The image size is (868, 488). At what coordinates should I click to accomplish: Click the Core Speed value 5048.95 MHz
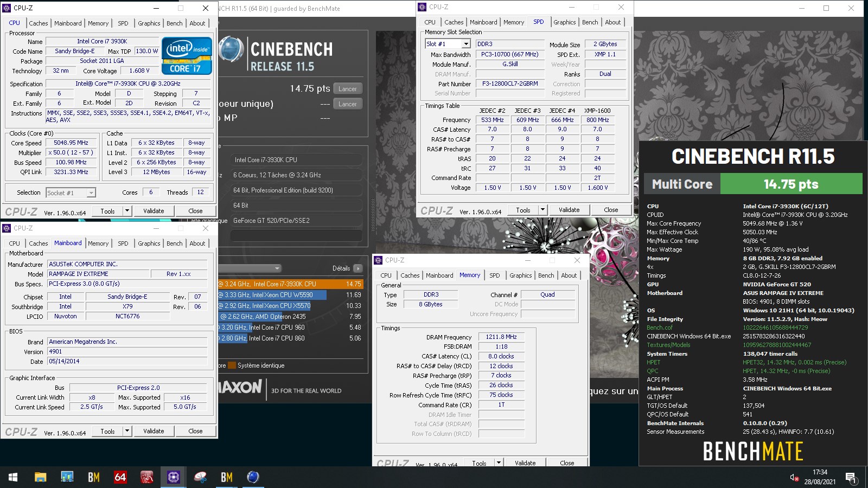[x=71, y=143]
